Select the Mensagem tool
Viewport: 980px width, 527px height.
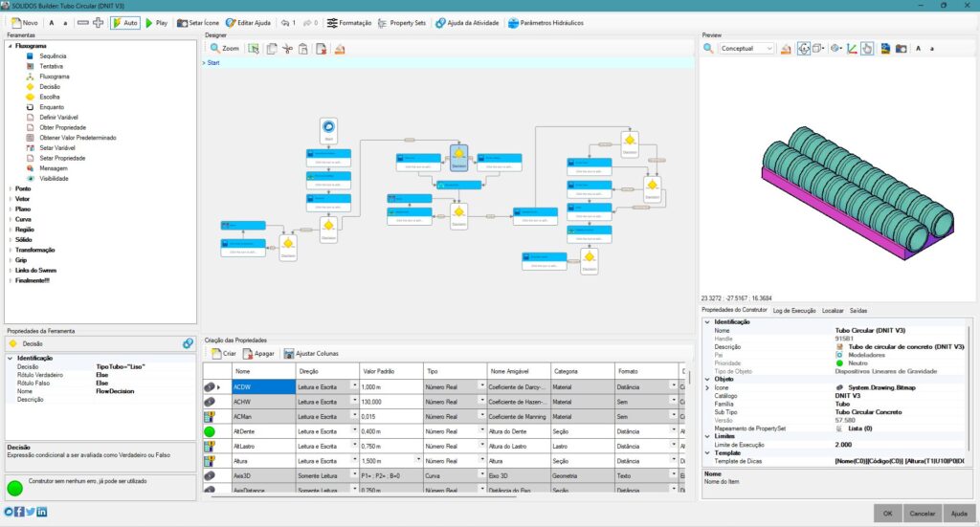click(54, 168)
